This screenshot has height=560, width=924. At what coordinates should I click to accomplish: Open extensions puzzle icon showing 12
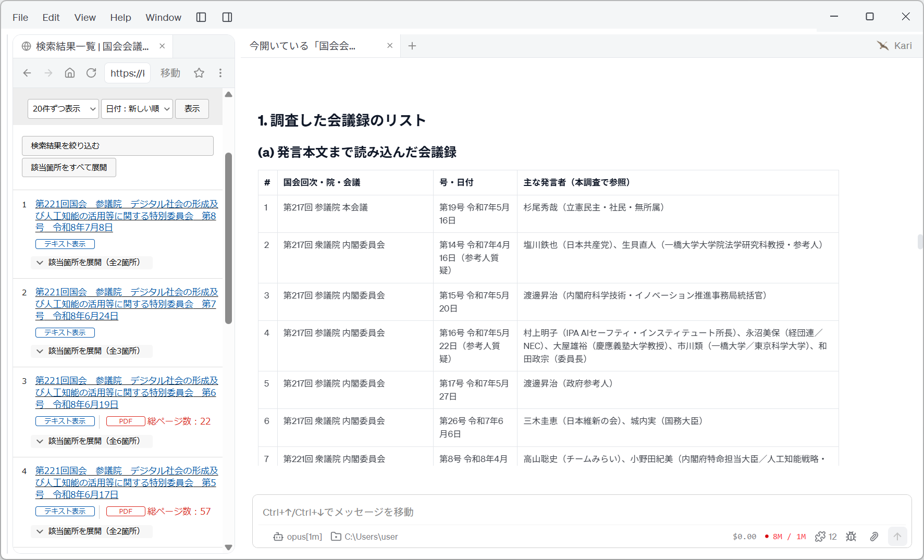point(826,537)
